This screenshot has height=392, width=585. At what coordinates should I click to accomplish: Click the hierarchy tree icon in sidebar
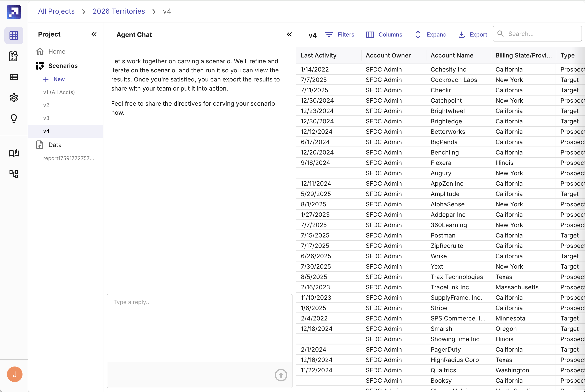[14, 174]
